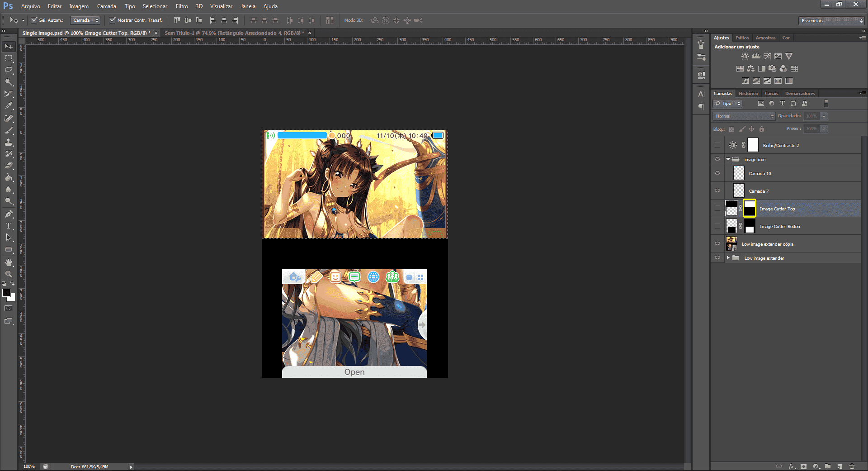Select the Paint Bucket tool

tap(9, 177)
